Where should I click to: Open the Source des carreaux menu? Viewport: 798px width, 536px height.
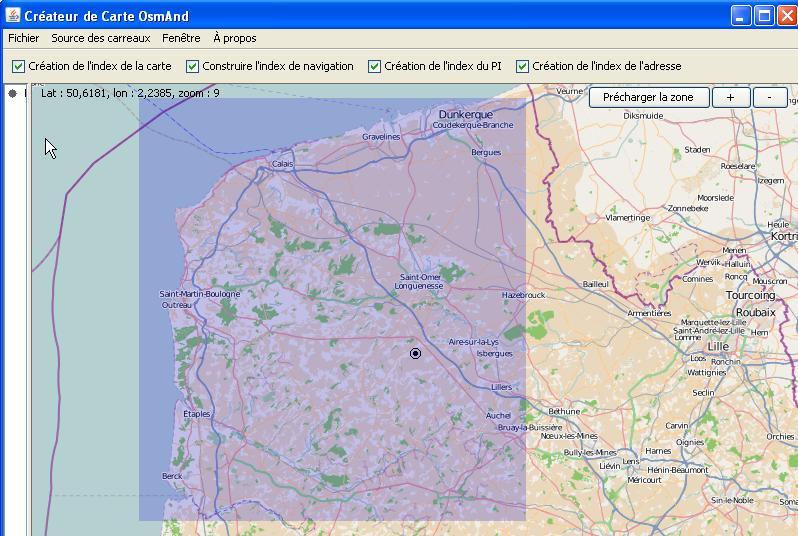tap(101, 38)
